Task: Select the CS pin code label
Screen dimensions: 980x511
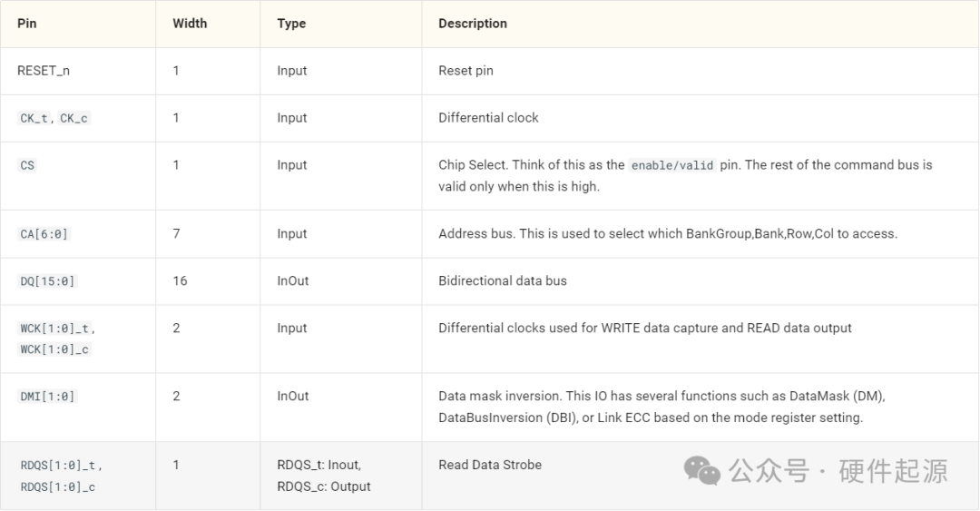Action: click(27, 165)
